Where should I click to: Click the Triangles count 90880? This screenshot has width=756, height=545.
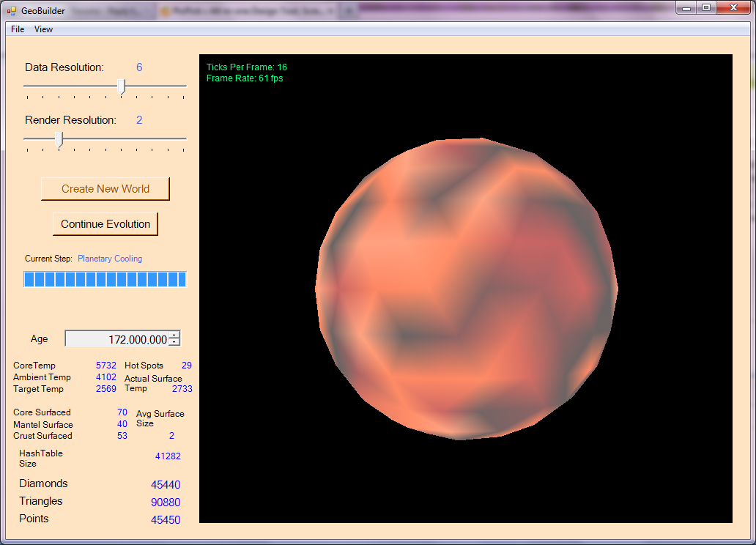pyautogui.click(x=166, y=502)
